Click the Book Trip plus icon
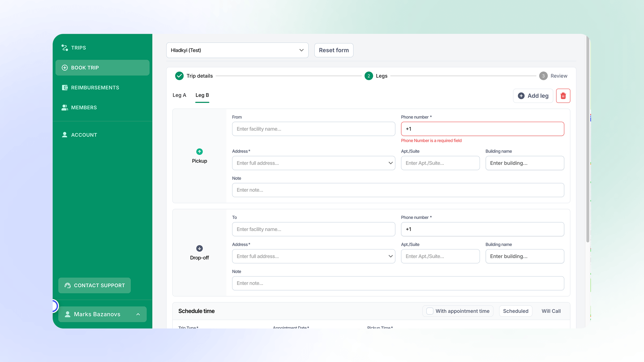Image resolution: width=644 pixels, height=362 pixels. [65, 68]
